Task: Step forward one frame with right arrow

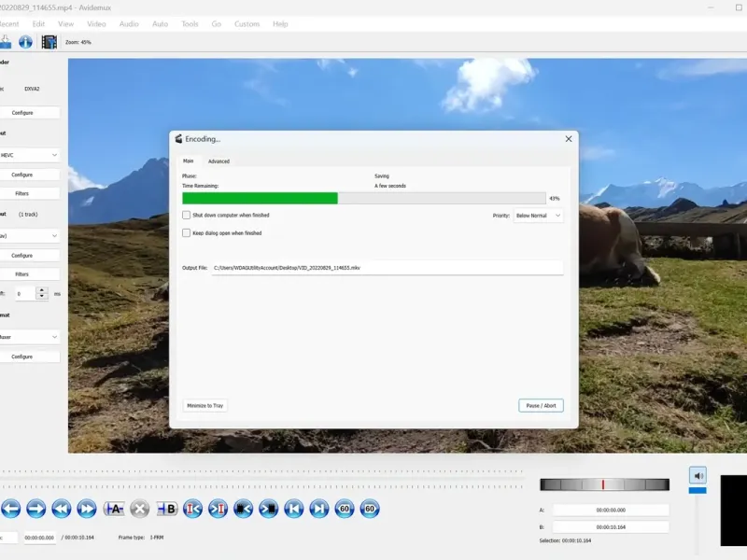Action: (x=35, y=509)
